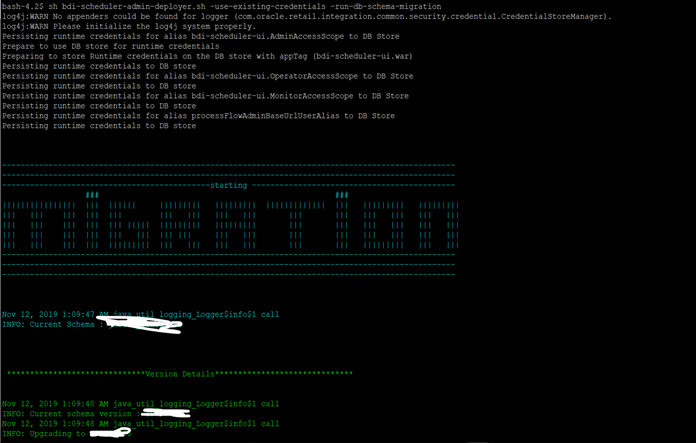The image size is (696, 443).
Task: Click the 'log4j:WARN Please initialize the log4j system properly' line
Action: coord(129,26)
